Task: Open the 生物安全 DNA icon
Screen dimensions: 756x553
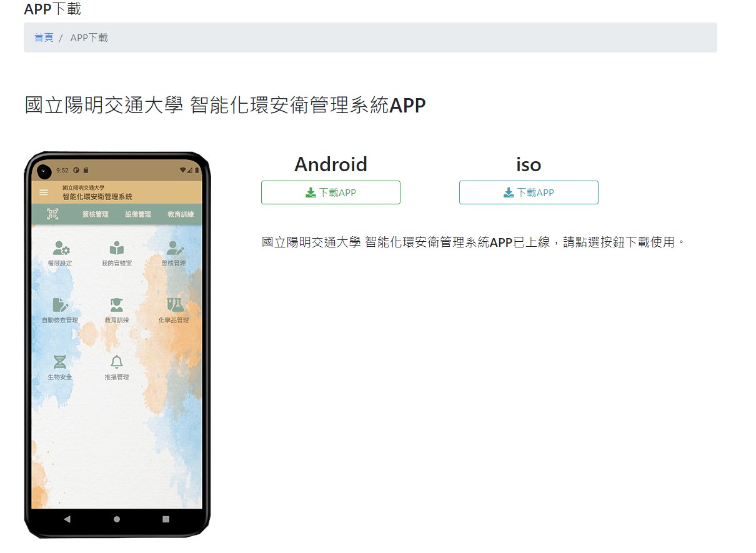Action: click(60, 362)
